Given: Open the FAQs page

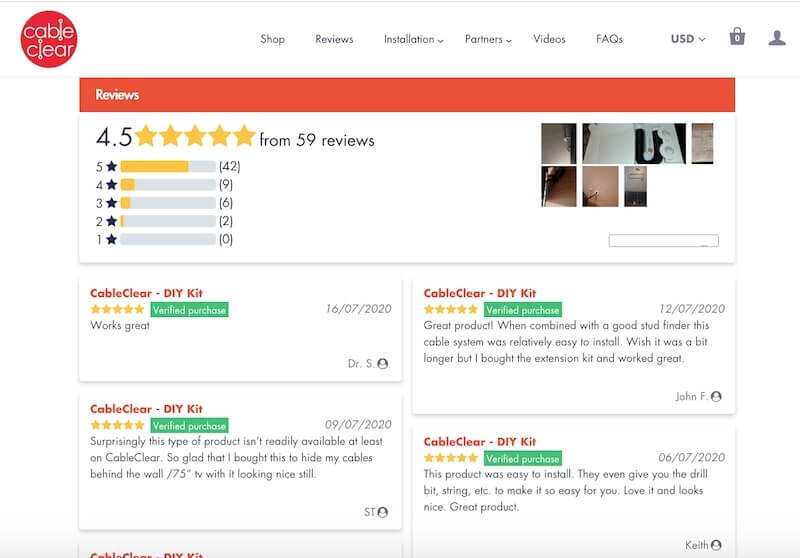Looking at the screenshot, I should (x=609, y=39).
